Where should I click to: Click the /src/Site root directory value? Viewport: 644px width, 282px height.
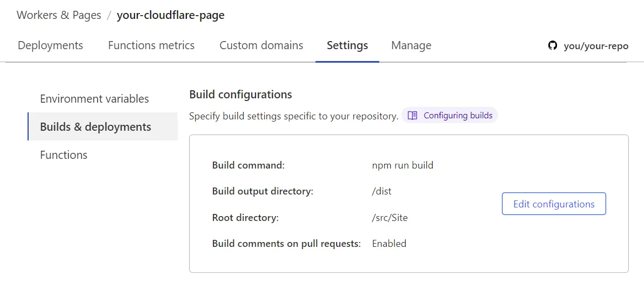390,218
